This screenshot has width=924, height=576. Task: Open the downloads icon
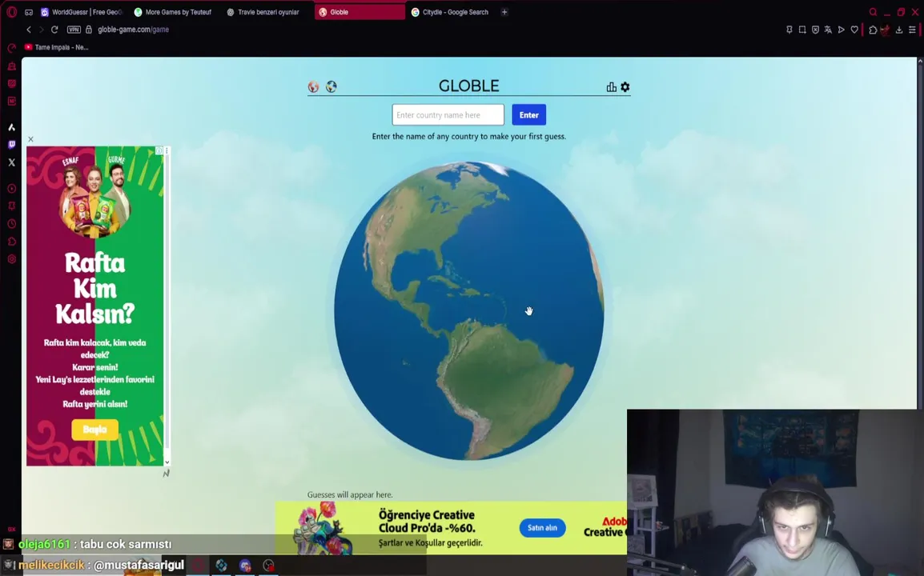(x=899, y=30)
